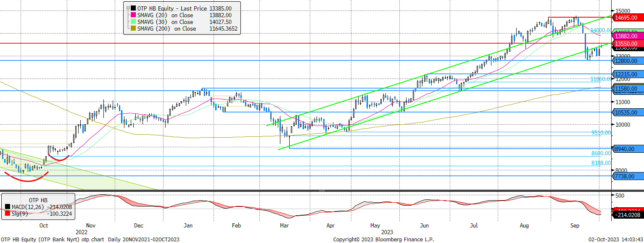Image resolution: width=644 pixels, height=243 pixels.
Task: Click the 8600.00 level label on chart
Action: click(x=601, y=153)
